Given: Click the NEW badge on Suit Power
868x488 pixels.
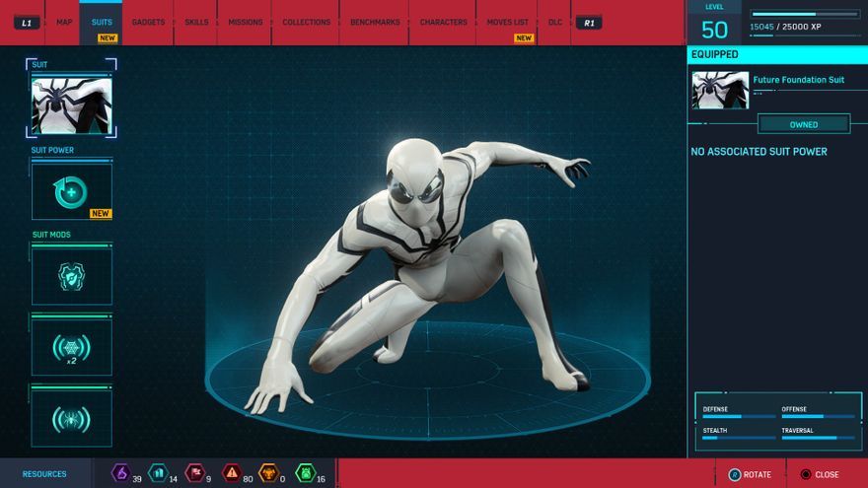Looking at the screenshot, I should (x=101, y=214).
